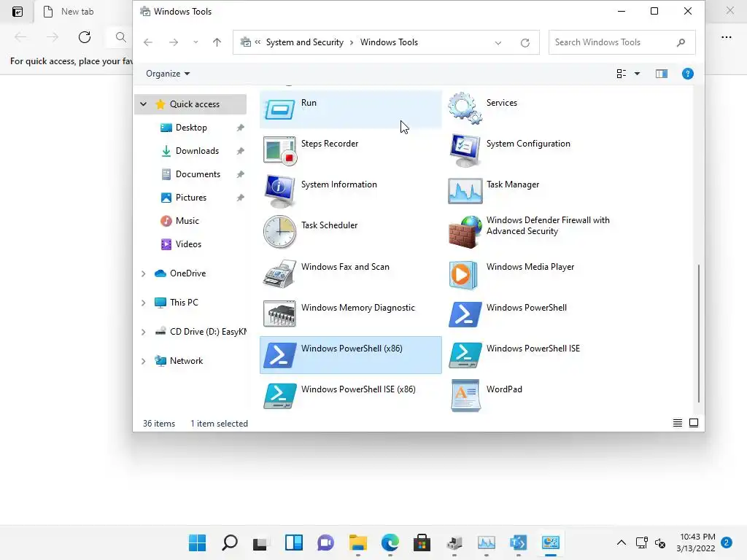Open the Widgets panel from taskbar
The image size is (747, 560).
click(293, 542)
